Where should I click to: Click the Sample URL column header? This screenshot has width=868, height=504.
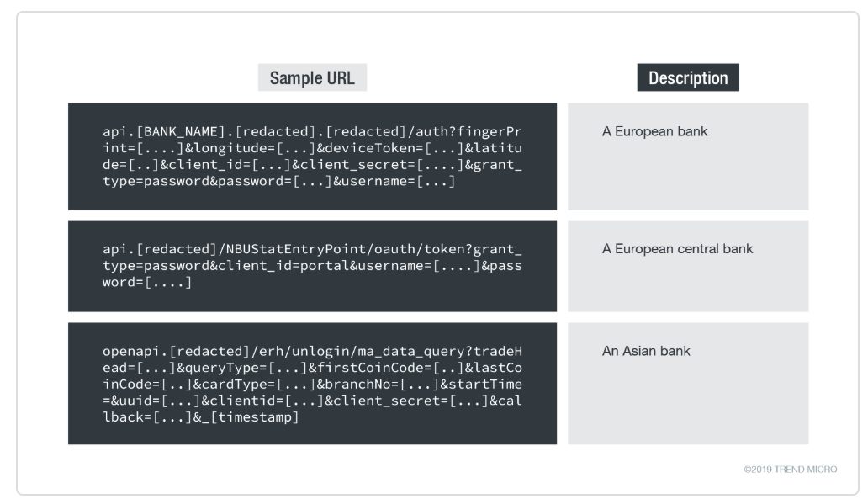coord(312,77)
